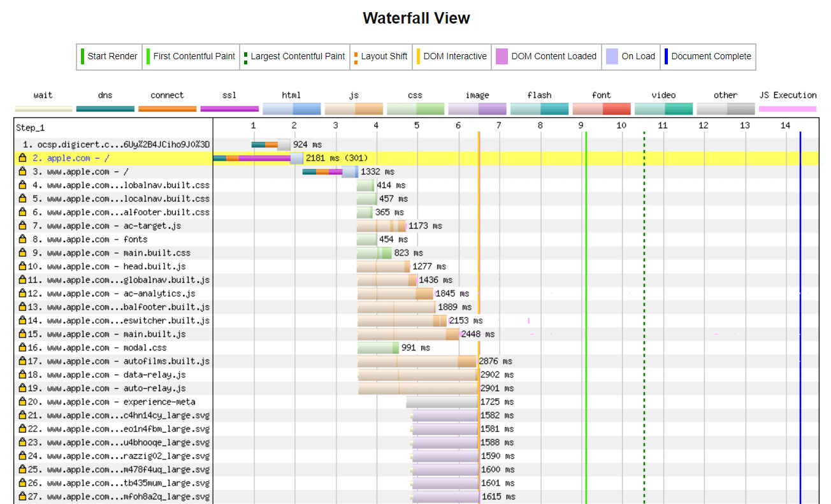
Task: Click the 2448 ms bar for main.built.js
Action: pyautogui.click(x=408, y=335)
